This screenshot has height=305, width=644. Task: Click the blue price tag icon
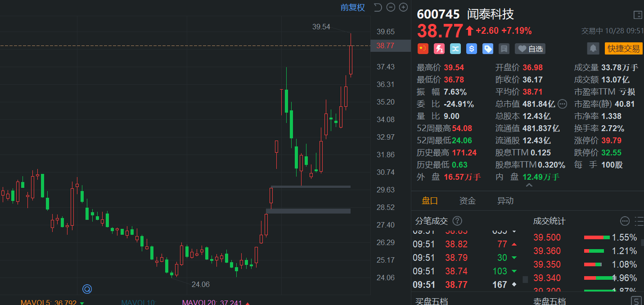click(487, 49)
